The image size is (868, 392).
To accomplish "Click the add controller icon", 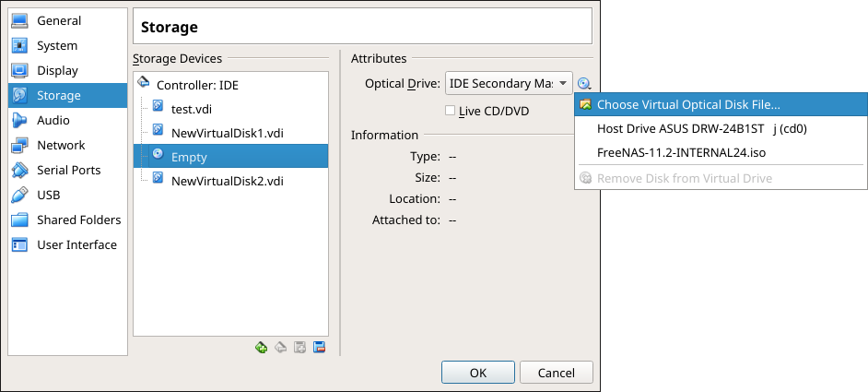I will pos(262,348).
